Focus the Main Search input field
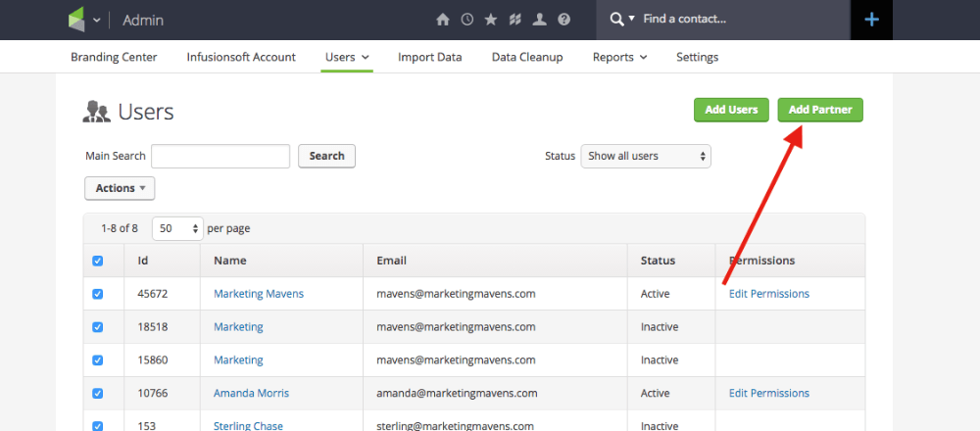 coord(220,156)
